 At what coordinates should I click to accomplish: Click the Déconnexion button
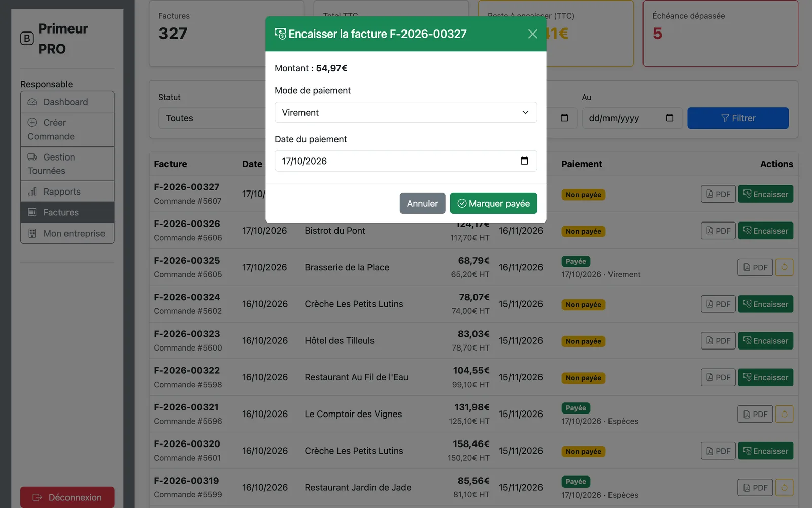point(67,497)
